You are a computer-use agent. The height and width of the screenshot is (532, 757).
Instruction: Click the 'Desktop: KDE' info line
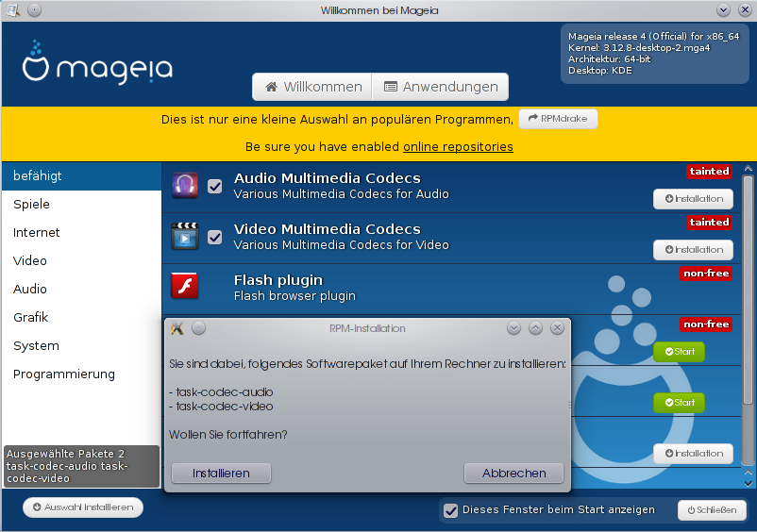click(x=600, y=71)
